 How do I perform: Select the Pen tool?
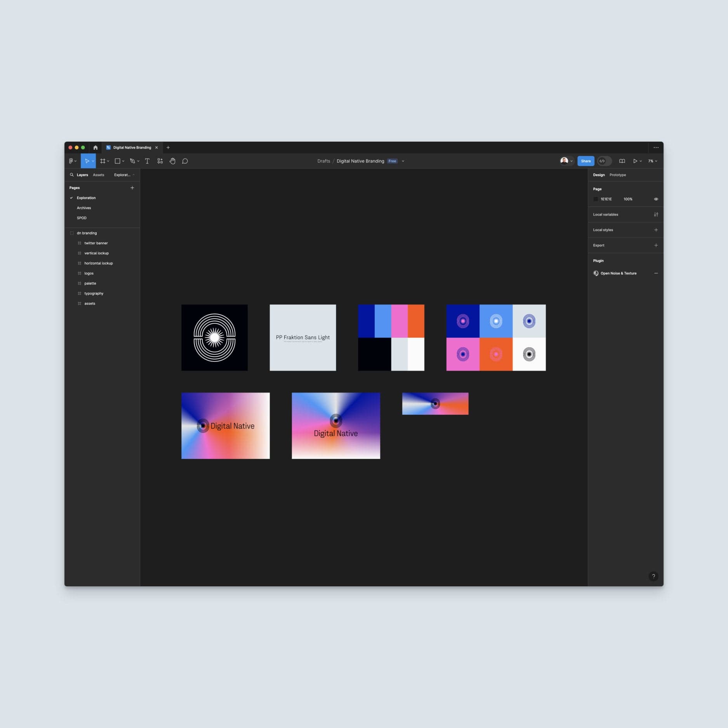coord(132,161)
